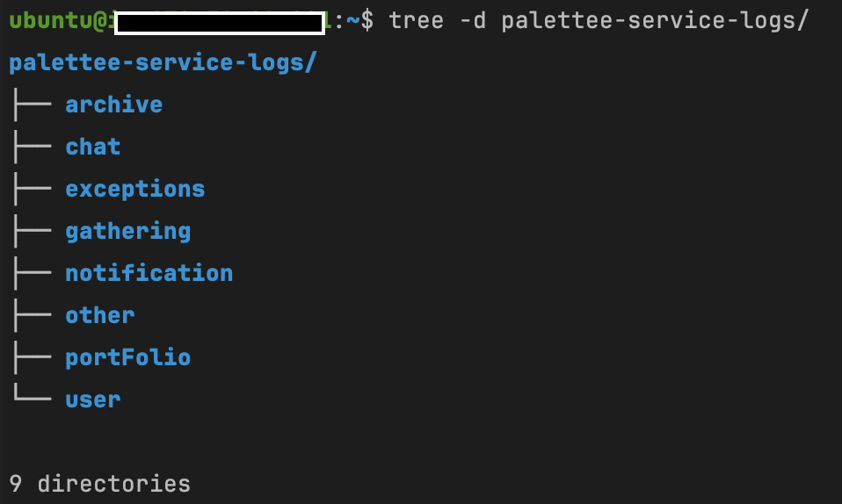Click the tilde path in the prompt
The height and width of the screenshot is (504, 842).
click(x=352, y=21)
